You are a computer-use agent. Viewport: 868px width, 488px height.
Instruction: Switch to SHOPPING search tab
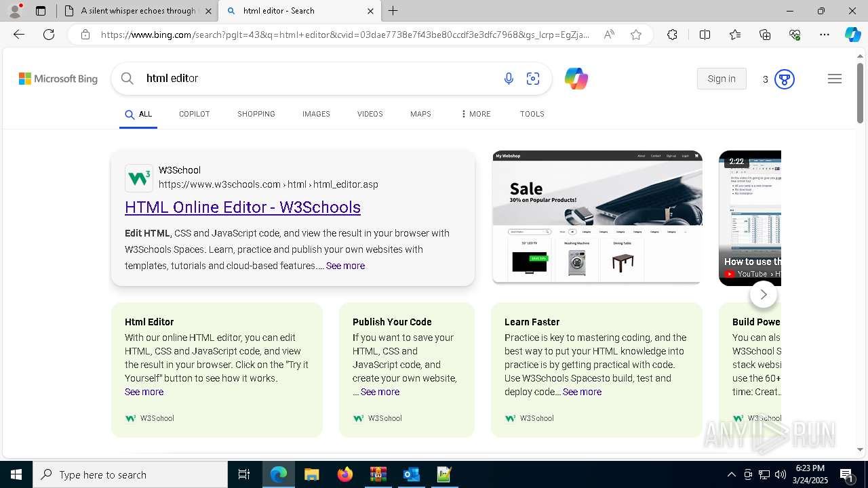pyautogui.click(x=256, y=115)
